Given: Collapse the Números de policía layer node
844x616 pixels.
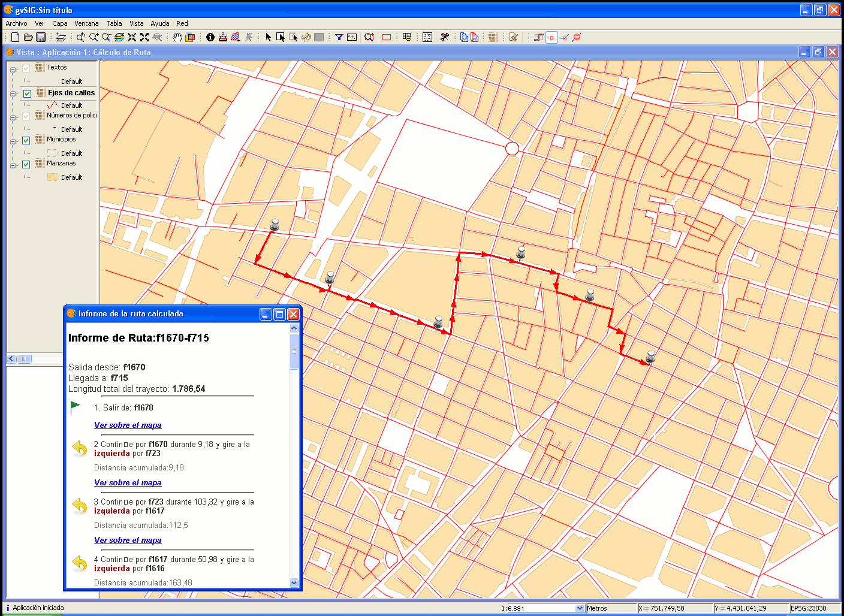Looking at the screenshot, I should (x=13, y=117).
